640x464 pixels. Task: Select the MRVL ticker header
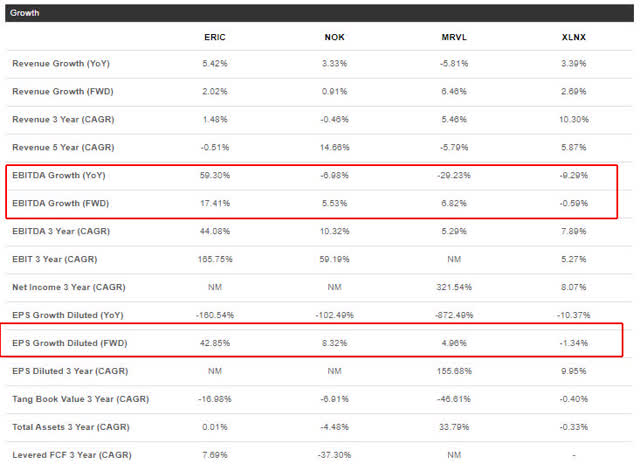(x=454, y=37)
